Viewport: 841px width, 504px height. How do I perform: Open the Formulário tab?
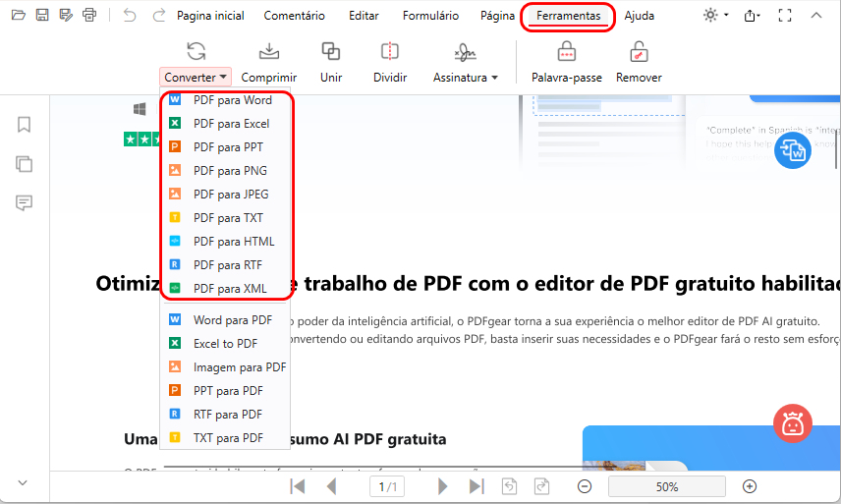(430, 16)
